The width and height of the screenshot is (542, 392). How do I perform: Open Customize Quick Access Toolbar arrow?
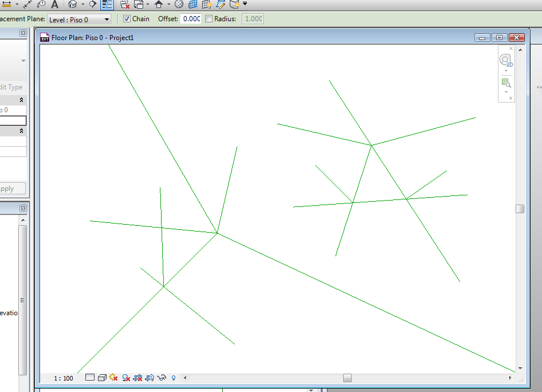click(245, 4)
